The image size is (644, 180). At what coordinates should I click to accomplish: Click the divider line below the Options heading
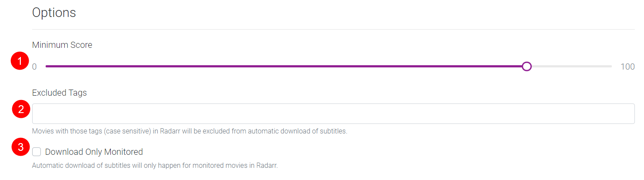click(x=333, y=30)
